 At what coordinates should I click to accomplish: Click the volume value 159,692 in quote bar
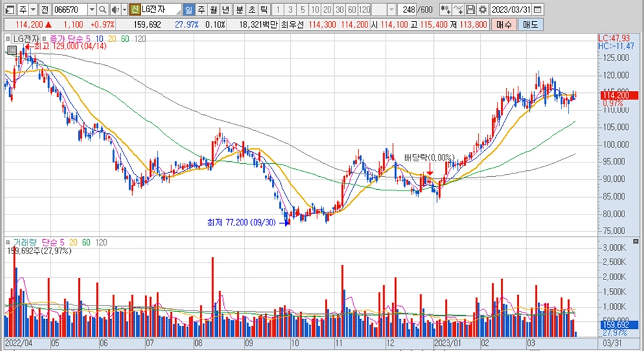pos(147,25)
